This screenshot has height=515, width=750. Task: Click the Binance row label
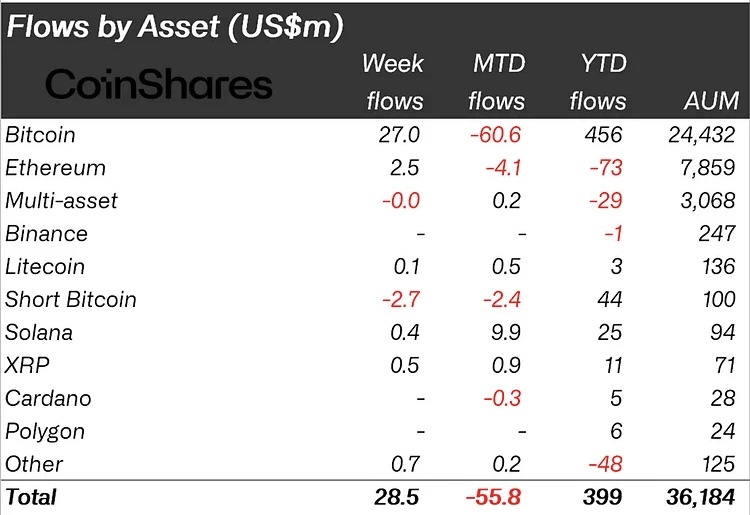click(x=46, y=233)
